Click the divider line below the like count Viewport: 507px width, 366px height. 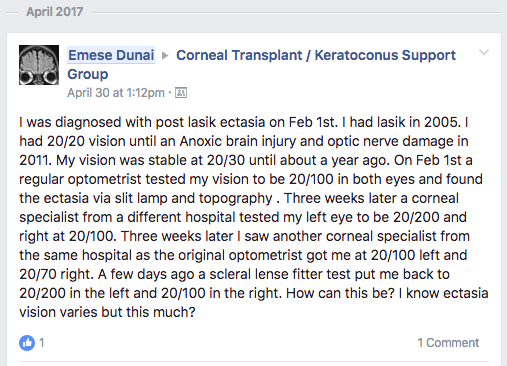254,361
